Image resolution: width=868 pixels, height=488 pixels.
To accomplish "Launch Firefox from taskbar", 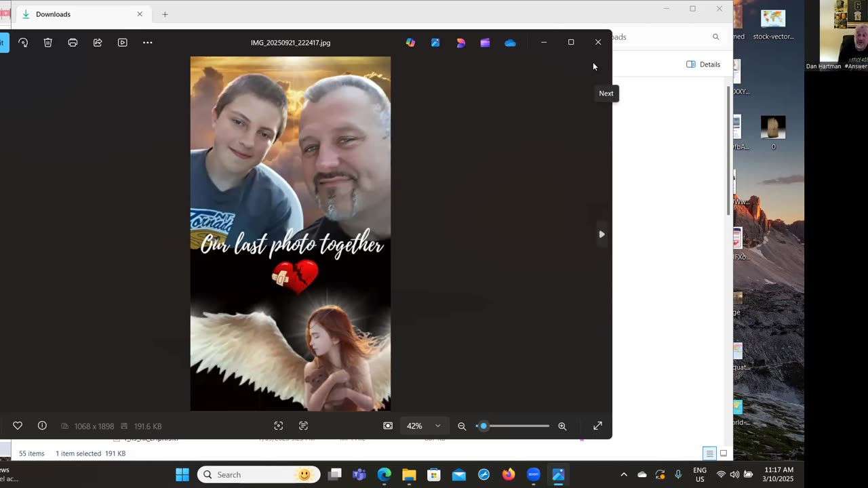I will (x=509, y=474).
